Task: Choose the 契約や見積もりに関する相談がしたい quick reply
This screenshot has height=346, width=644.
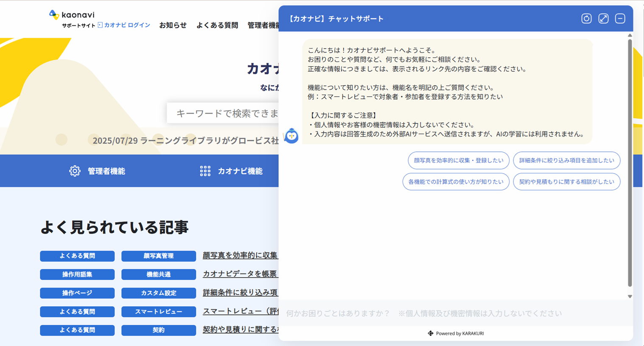Action: click(x=566, y=181)
